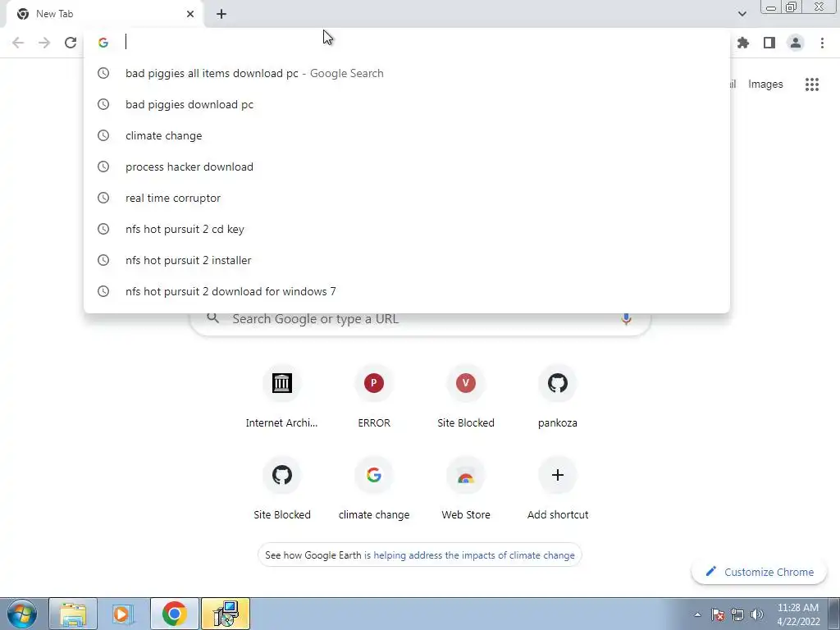Viewport: 840px width, 630px height.
Task: Open the Windows Start menu
Action: [x=22, y=614]
